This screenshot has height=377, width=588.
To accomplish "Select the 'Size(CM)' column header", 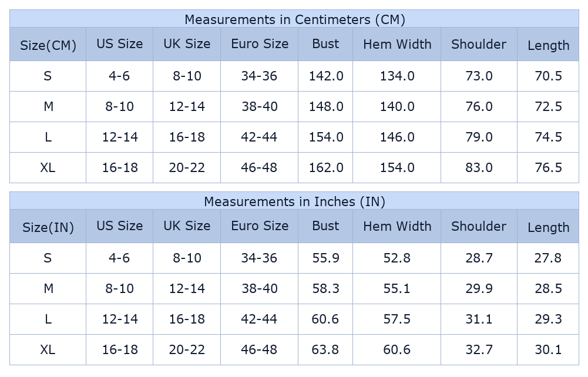I will [x=48, y=45].
